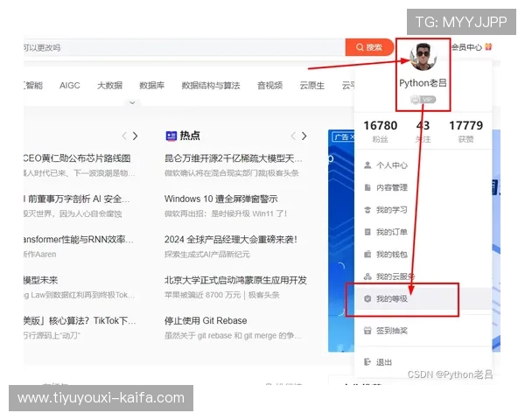This screenshot has height=420, width=525.
Task: Click the graduation cap icon beside 我的学习
Action: (x=367, y=210)
